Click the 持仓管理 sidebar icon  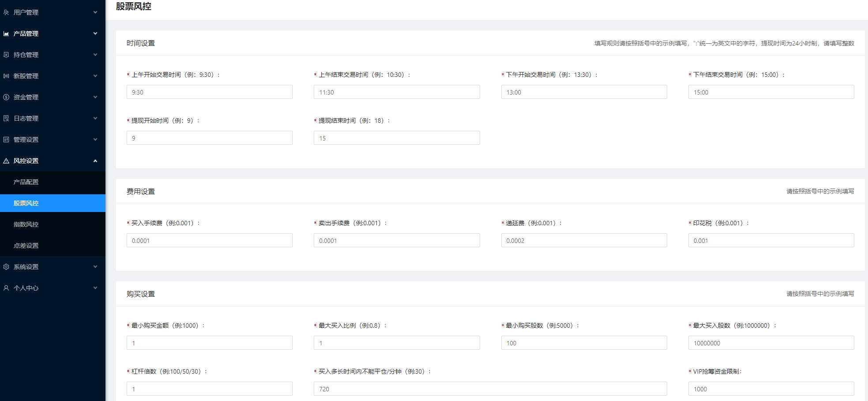6,55
